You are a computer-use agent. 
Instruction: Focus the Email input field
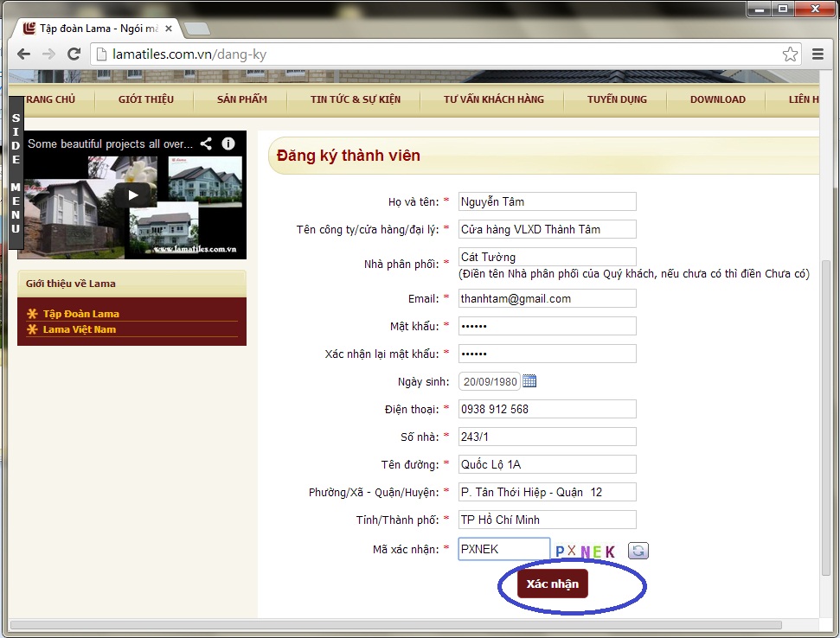point(547,298)
